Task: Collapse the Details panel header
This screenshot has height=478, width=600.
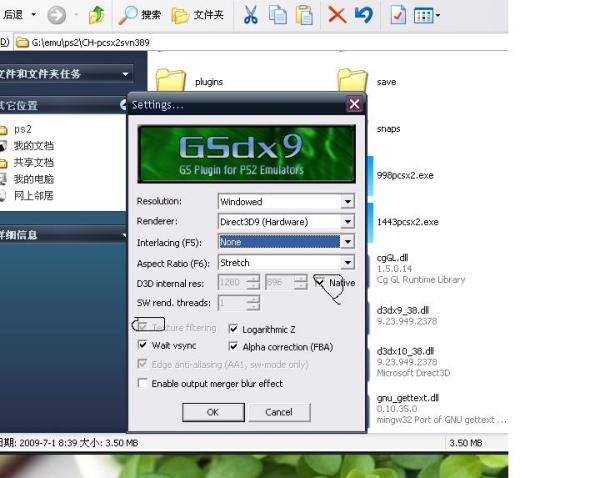Action: (124, 235)
